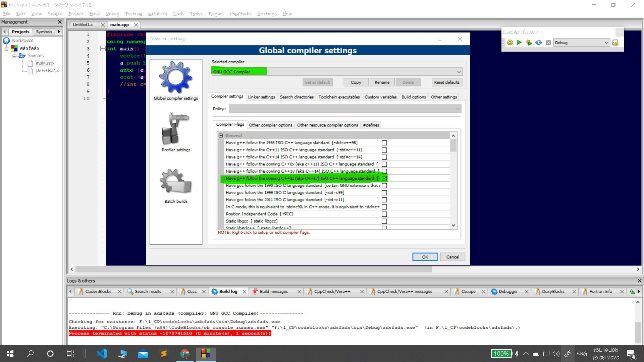The image size is (644, 362).
Task: Click OK in Compiler settings dialog
Action: point(425,257)
